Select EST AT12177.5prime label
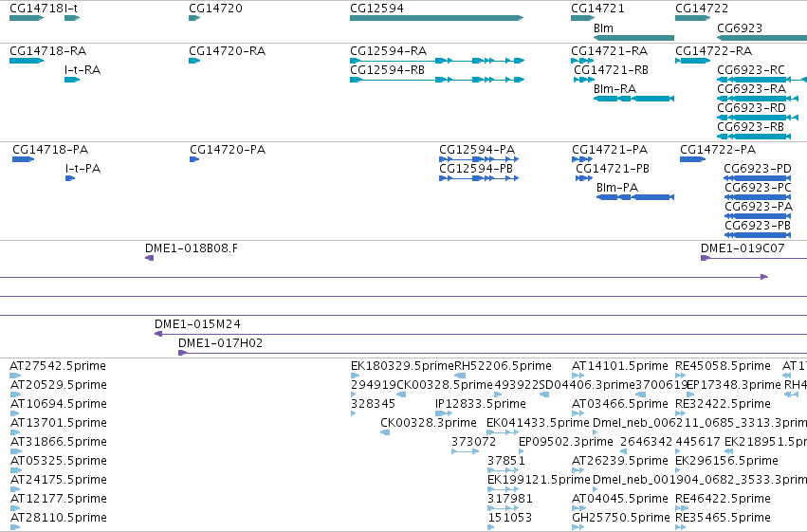The width and height of the screenshot is (807, 532). coord(58,499)
